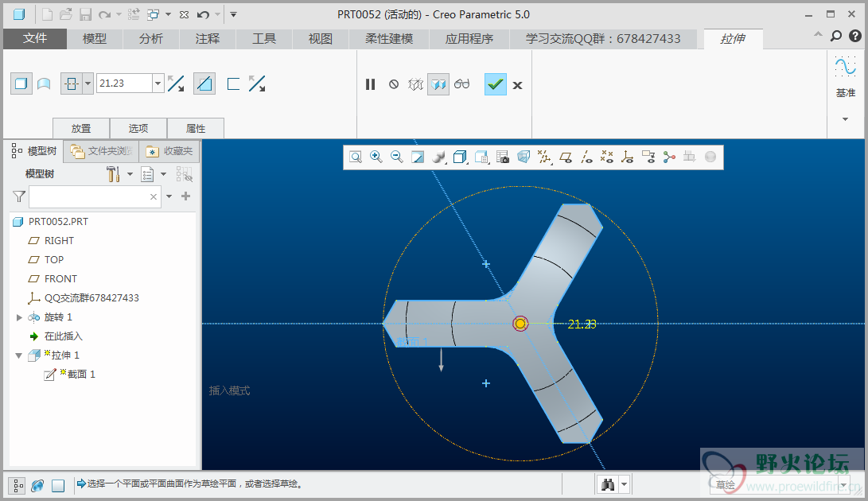Screen dimensions: 868x501
Task: Open find tool binoculars icon
Action: [x=608, y=485]
